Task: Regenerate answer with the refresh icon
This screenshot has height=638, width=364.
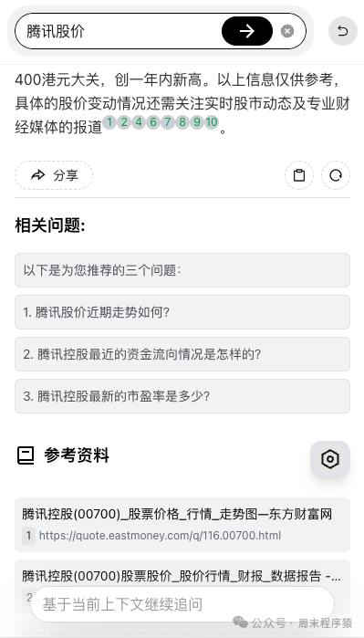Action: (336, 175)
